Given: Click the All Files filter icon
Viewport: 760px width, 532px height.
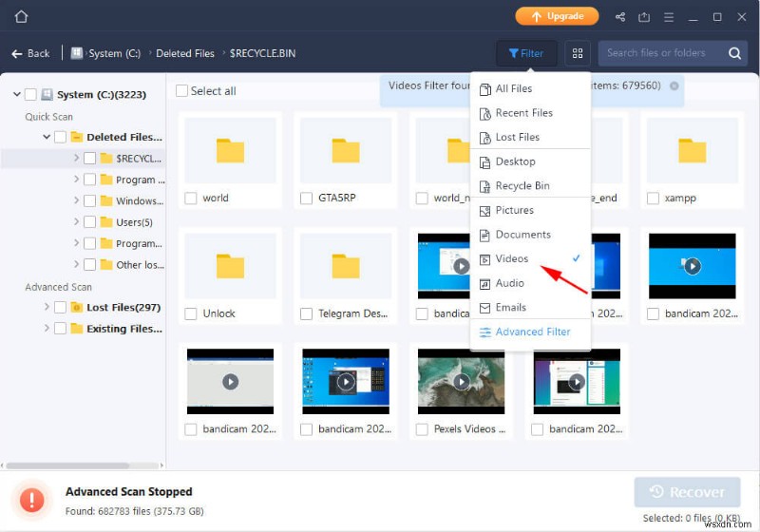Looking at the screenshot, I should point(484,89).
